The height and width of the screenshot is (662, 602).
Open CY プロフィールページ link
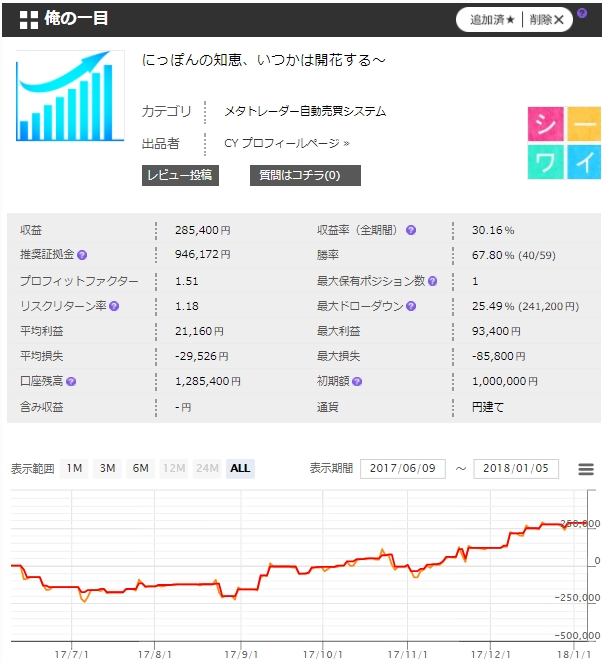click(286, 143)
